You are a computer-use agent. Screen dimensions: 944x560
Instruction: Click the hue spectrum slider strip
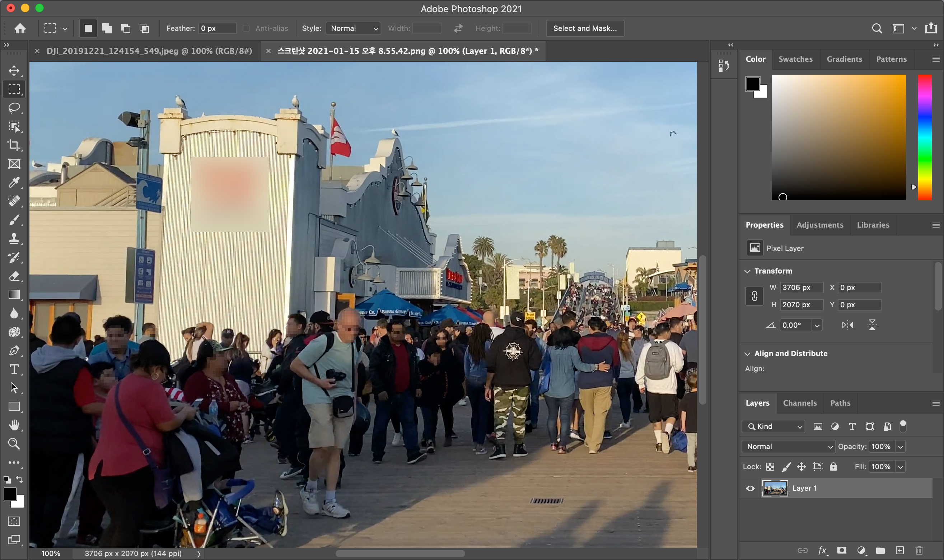924,137
